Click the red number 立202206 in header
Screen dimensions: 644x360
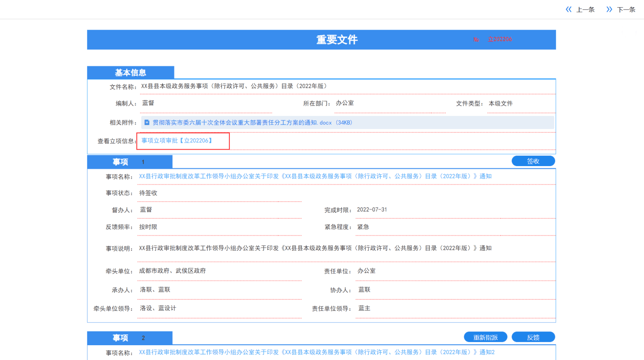click(500, 39)
